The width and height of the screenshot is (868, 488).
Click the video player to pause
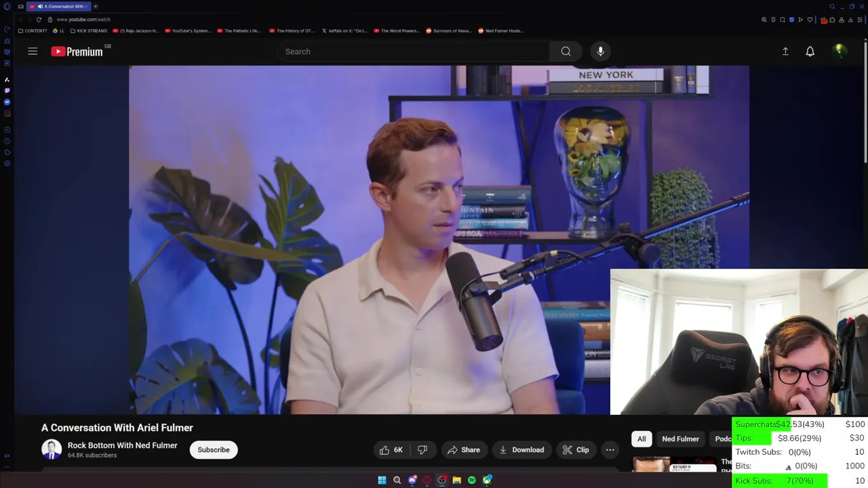439,240
